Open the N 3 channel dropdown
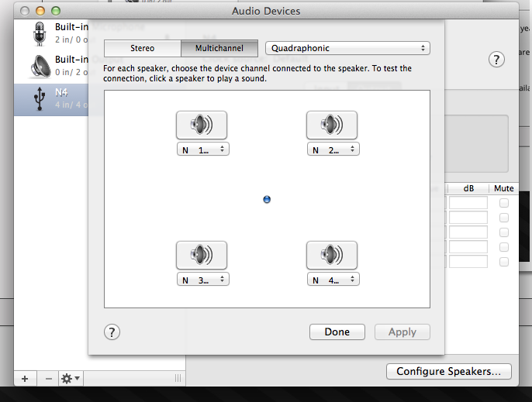 [203, 280]
